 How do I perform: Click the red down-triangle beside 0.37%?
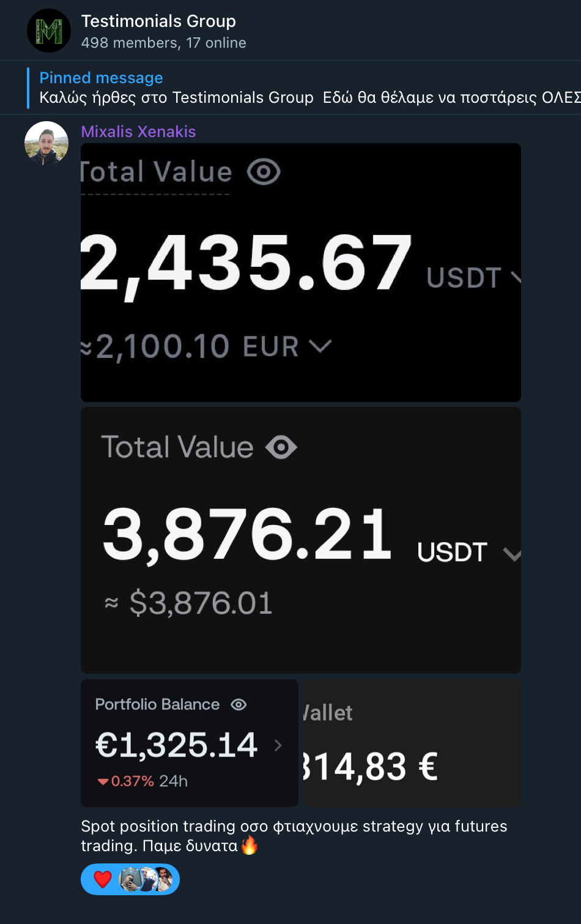pos(103,781)
